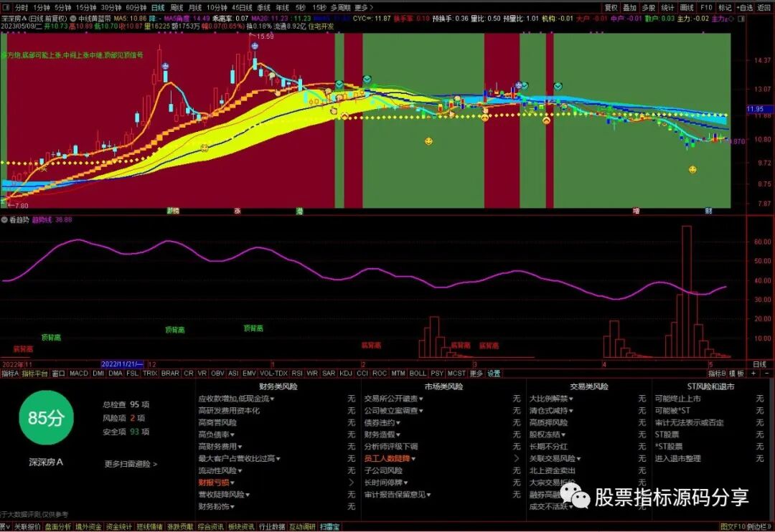Click 侧边栏 toggle at bottom right
This screenshot has height=532, width=775.
click(760, 527)
